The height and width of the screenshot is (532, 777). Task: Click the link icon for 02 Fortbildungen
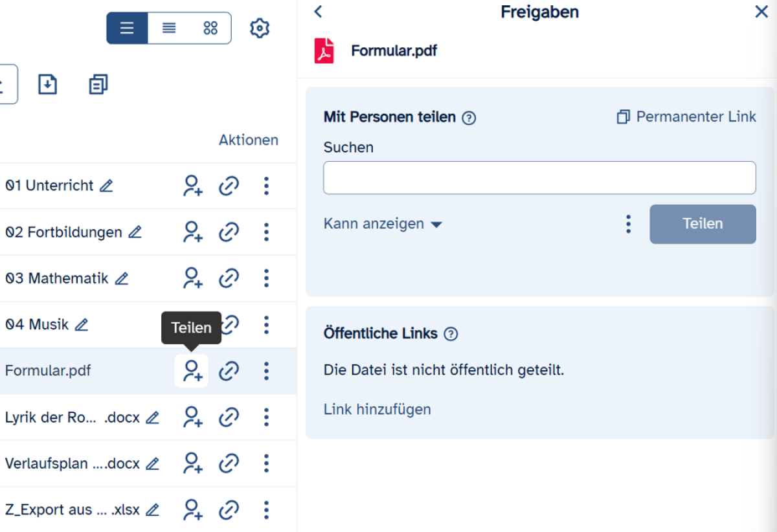229,232
